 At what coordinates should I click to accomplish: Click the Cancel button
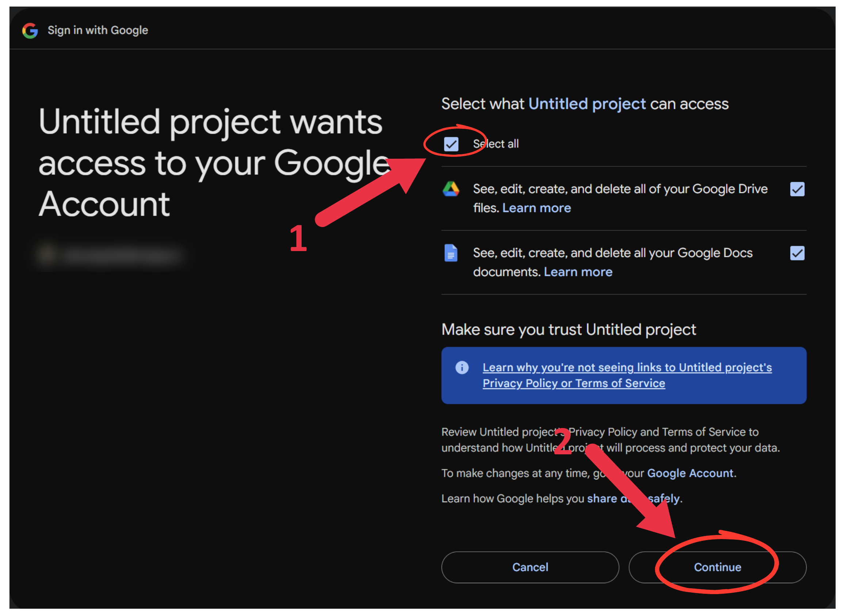coord(530,567)
